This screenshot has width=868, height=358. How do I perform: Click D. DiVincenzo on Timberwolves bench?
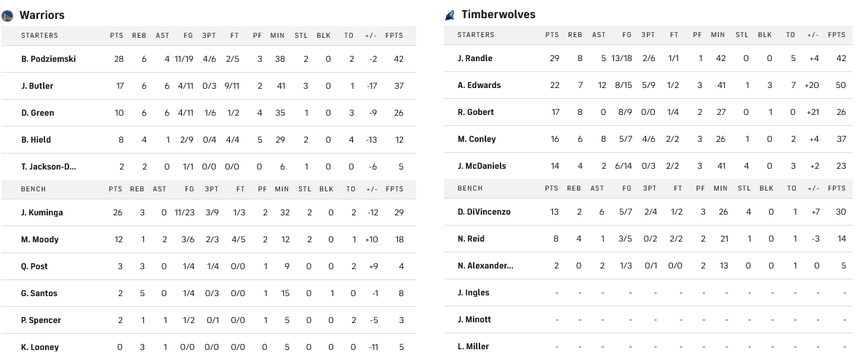pos(484,212)
